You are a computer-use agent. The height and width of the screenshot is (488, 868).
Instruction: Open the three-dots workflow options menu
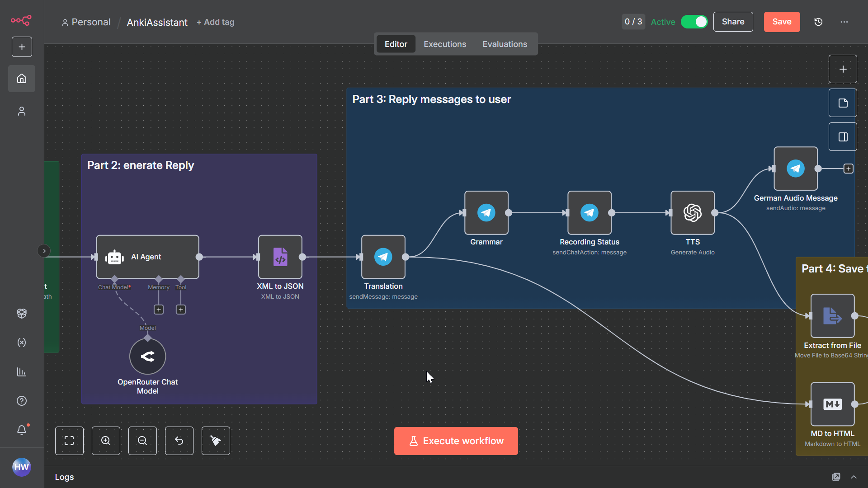844,22
